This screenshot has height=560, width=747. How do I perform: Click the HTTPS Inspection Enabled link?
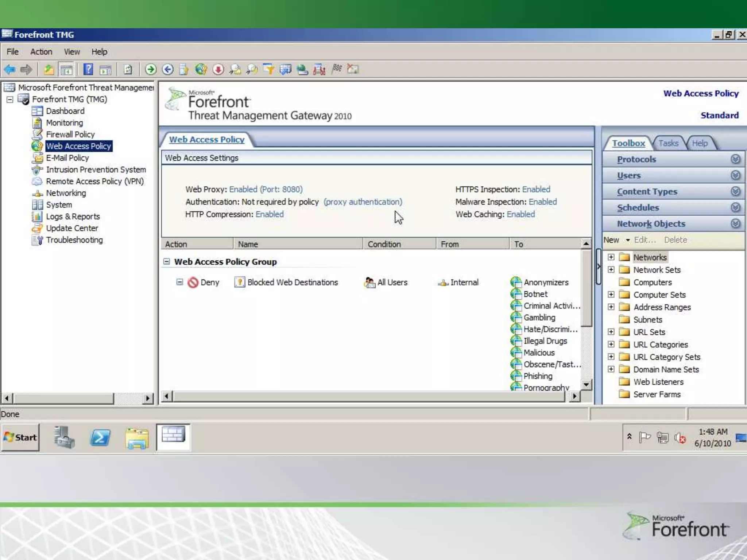pos(536,189)
